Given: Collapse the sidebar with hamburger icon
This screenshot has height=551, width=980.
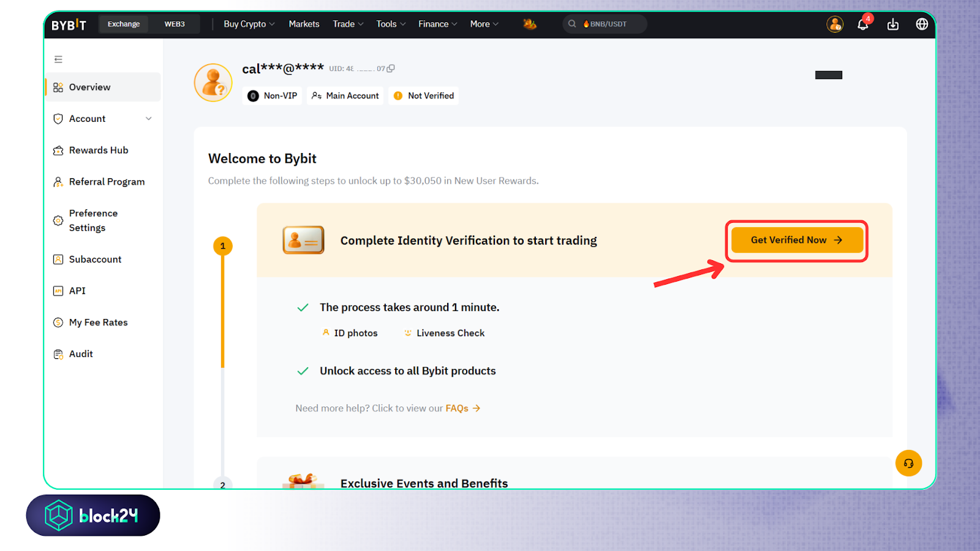Looking at the screenshot, I should [x=58, y=59].
